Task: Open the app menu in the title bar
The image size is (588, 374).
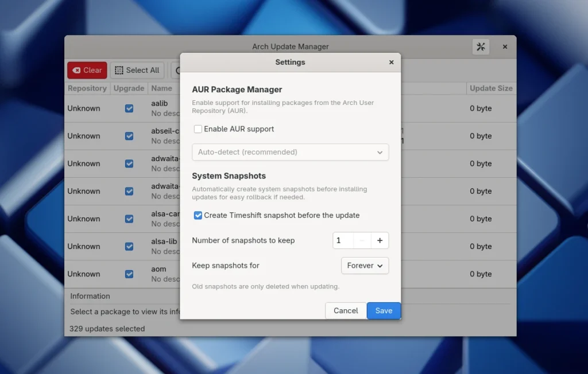Action: [481, 46]
